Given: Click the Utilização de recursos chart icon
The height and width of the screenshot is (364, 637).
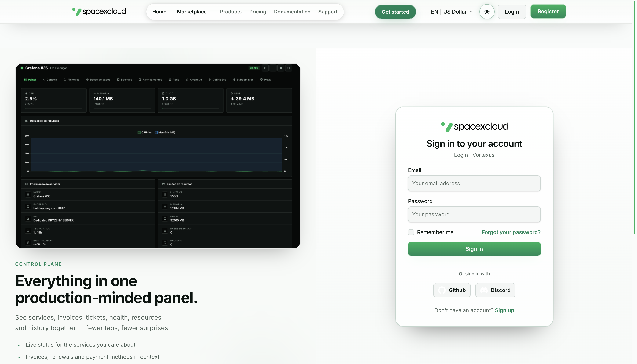Looking at the screenshot, I should (27, 121).
